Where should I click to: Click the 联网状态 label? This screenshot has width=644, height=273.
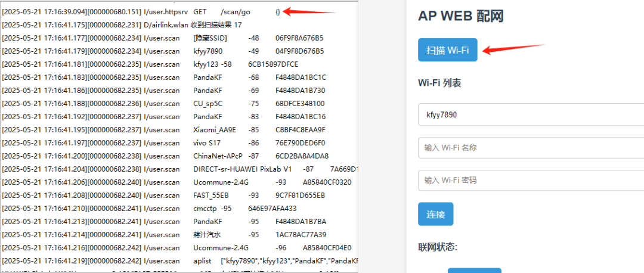438,247
